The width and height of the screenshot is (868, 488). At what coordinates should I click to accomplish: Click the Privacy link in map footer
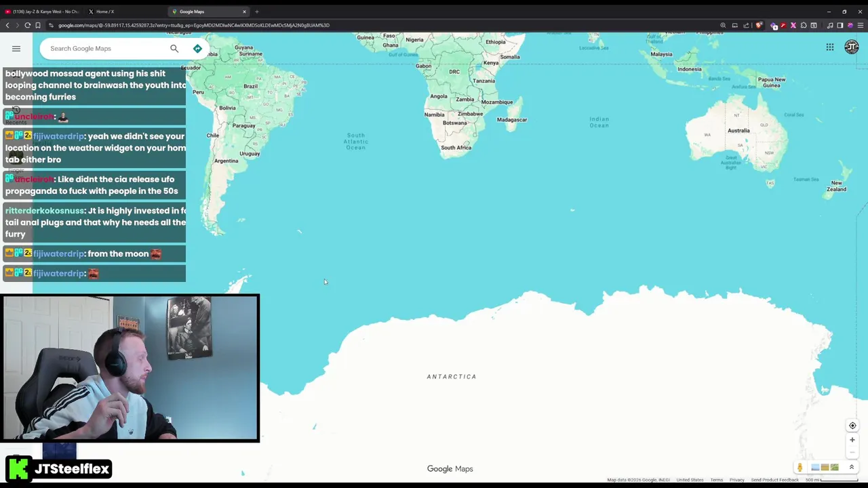point(737,480)
